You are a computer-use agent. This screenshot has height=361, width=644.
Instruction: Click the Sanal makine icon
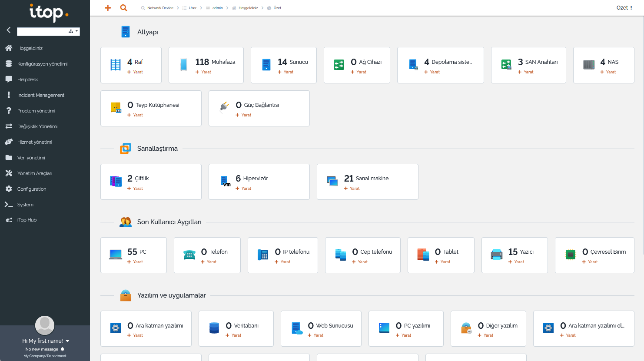pyautogui.click(x=332, y=181)
